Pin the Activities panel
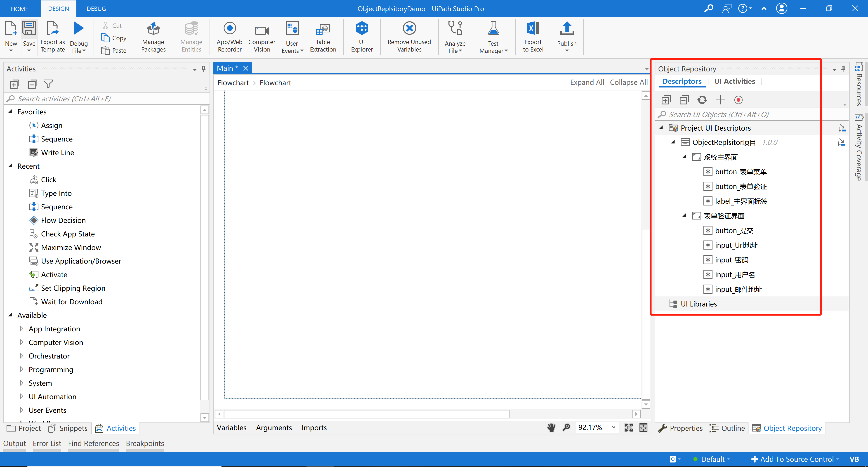 (203, 68)
